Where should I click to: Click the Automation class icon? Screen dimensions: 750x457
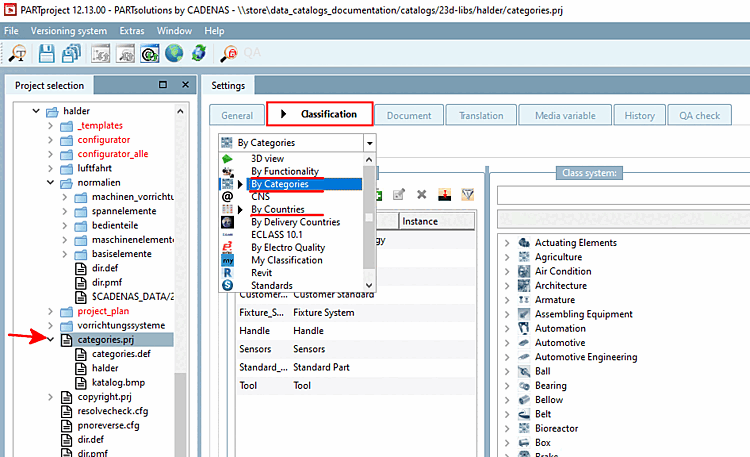[x=524, y=328]
